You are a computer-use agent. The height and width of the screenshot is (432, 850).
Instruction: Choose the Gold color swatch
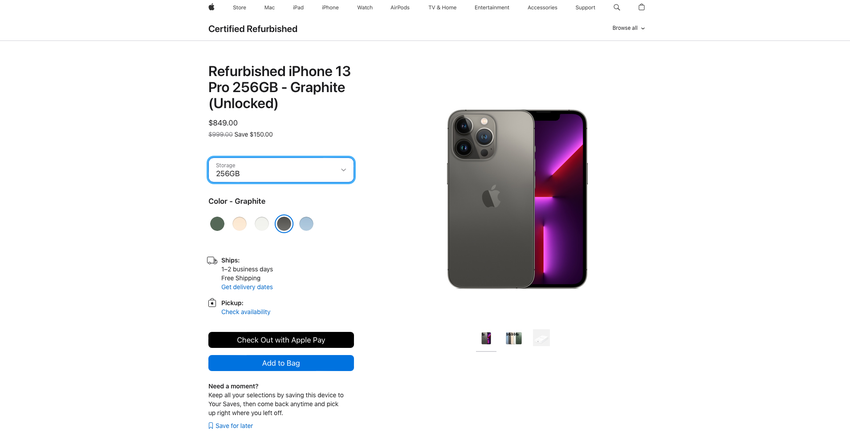[x=239, y=224]
